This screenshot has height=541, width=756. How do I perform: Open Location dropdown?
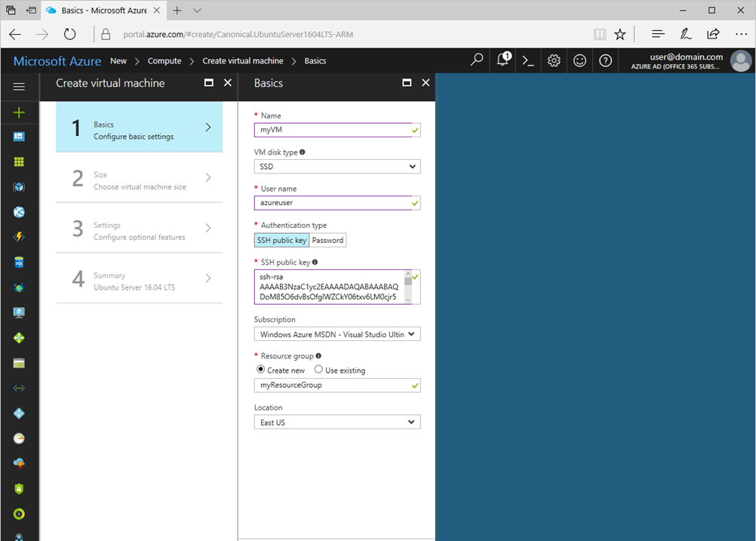(x=337, y=422)
